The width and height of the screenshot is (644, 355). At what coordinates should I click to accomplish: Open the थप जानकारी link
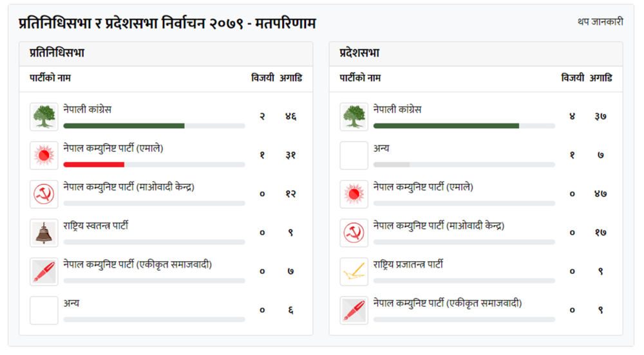[600, 22]
